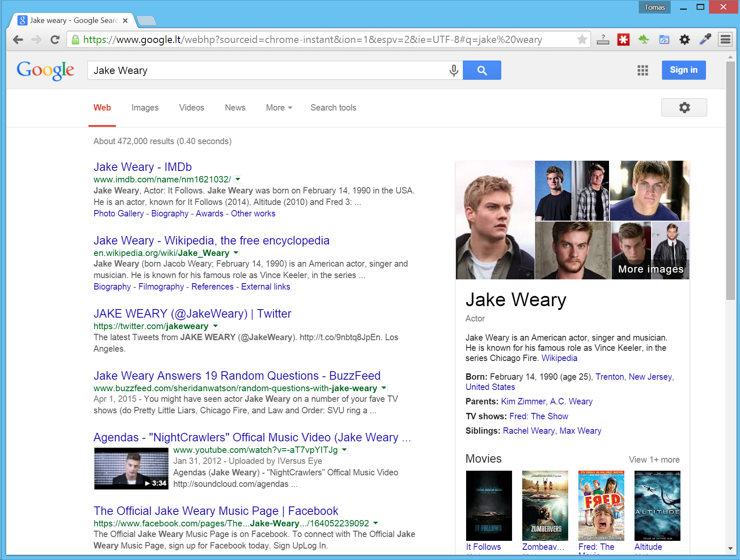740x560 pixels.
Task: Expand the More search categories dropdown
Action: [279, 108]
